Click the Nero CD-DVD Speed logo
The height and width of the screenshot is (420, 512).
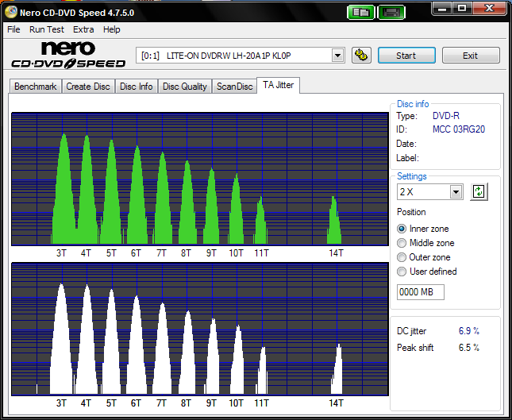(x=68, y=55)
